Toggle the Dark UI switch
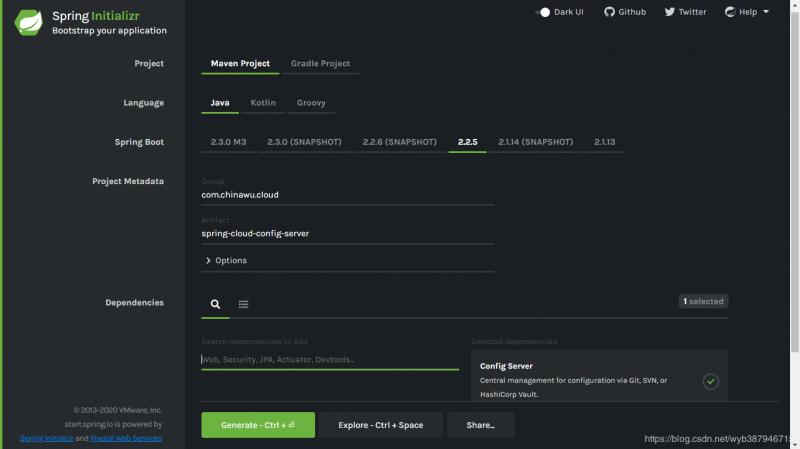 pyautogui.click(x=543, y=12)
